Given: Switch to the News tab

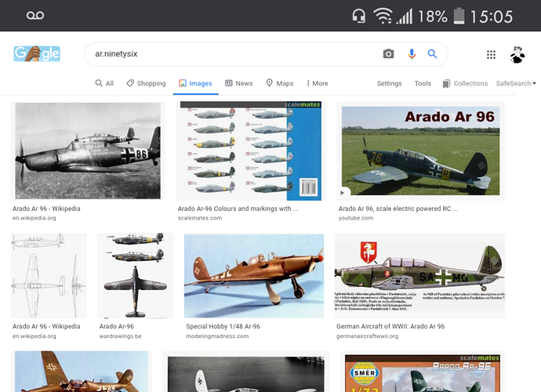Looking at the screenshot, I should pyautogui.click(x=239, y=83).
